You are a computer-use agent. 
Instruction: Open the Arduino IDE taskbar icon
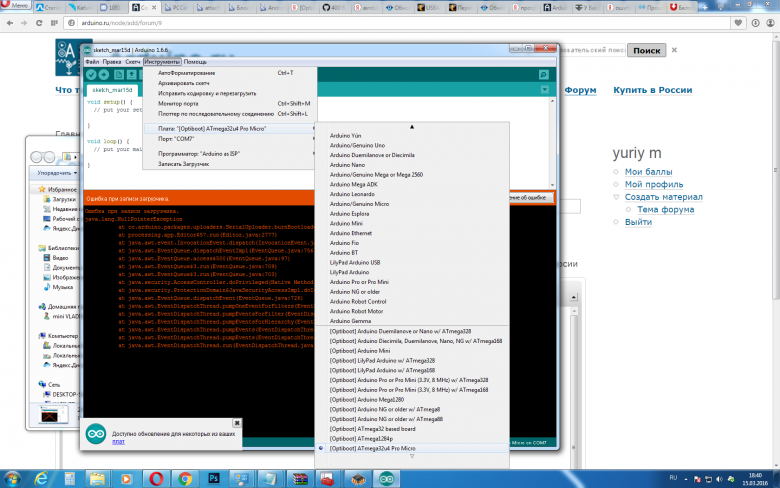tap(387, 479)
